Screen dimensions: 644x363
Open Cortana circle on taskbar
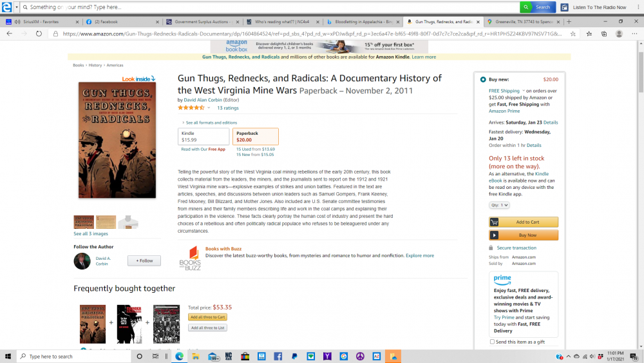point(139,357)
